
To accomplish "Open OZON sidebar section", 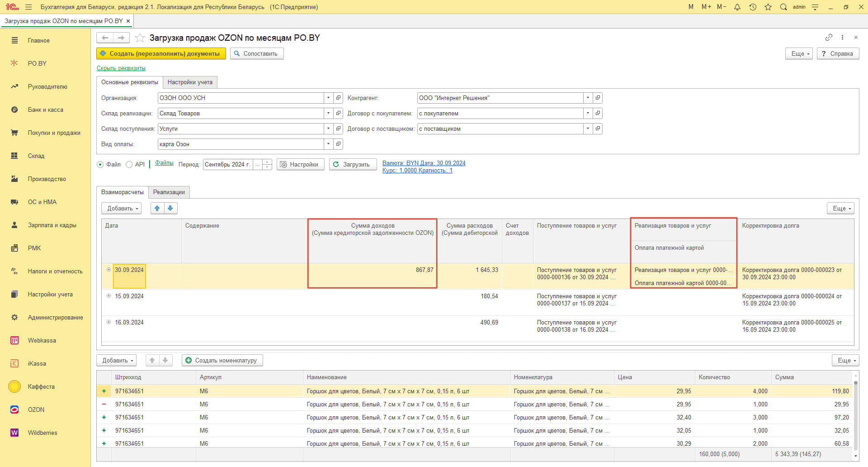I will [x=36, y=410].
